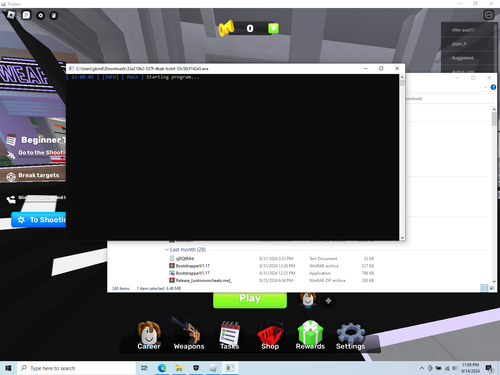The height and width of the screenshot is (375, 500).
Task: Open the network icon in system tray
Action: click(447, 368)
